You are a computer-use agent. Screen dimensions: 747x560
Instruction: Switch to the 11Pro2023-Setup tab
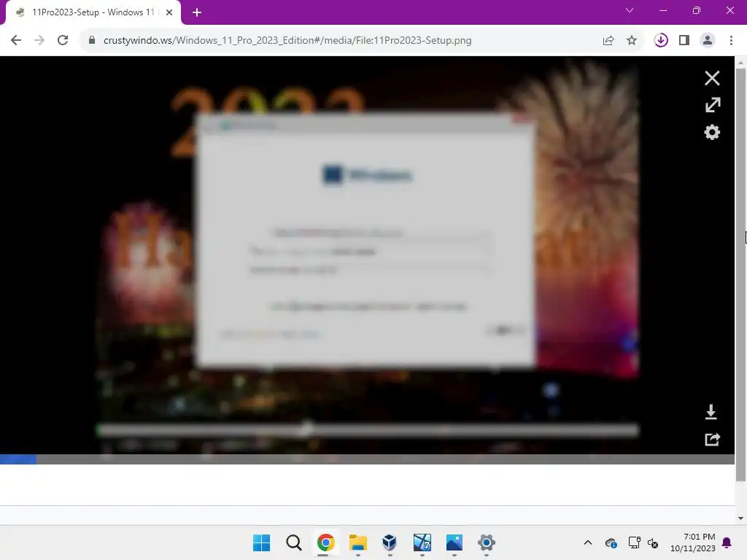point(93,13)
